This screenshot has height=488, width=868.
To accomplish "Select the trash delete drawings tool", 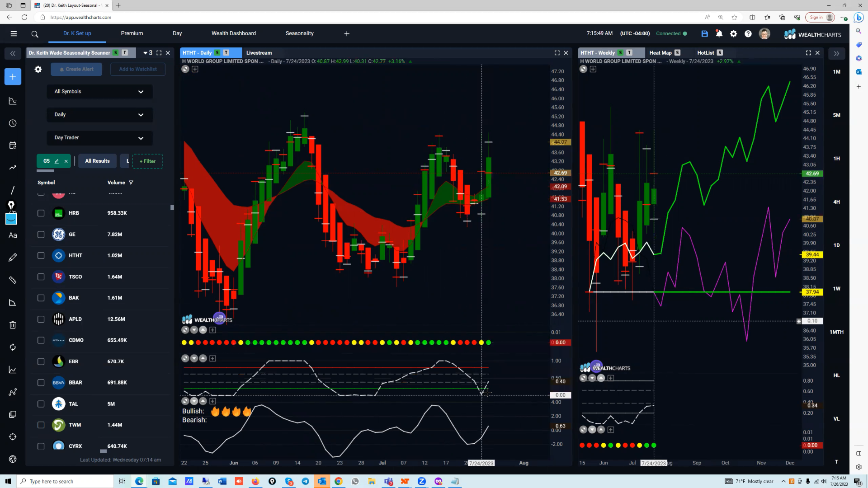I will [13, 325].
